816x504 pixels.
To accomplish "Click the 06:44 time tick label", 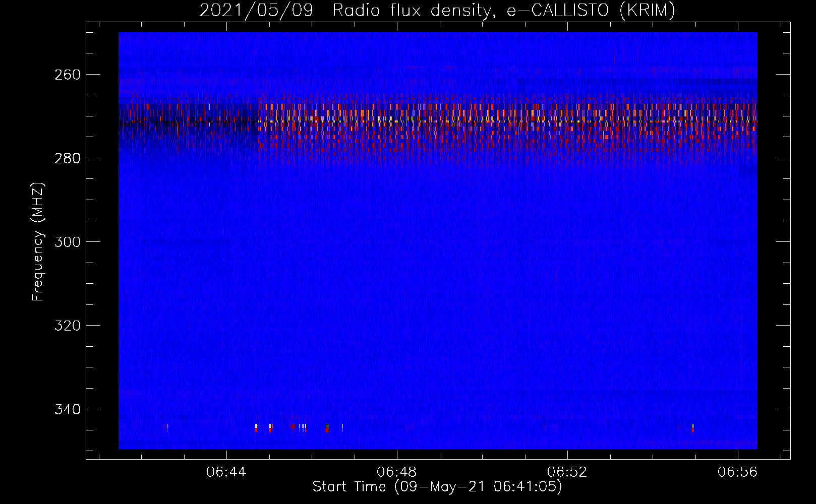I will (x=226, y=472).
